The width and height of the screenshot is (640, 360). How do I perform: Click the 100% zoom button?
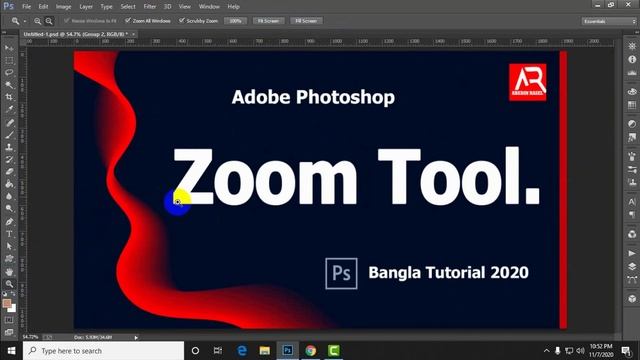[x=236, y=21]
